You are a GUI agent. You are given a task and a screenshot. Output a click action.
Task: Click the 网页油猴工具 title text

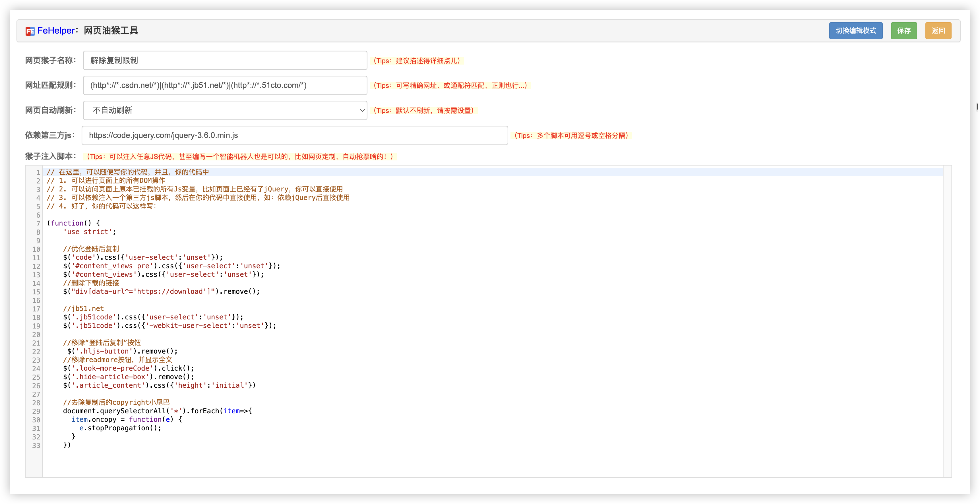(x=111, y=30)
